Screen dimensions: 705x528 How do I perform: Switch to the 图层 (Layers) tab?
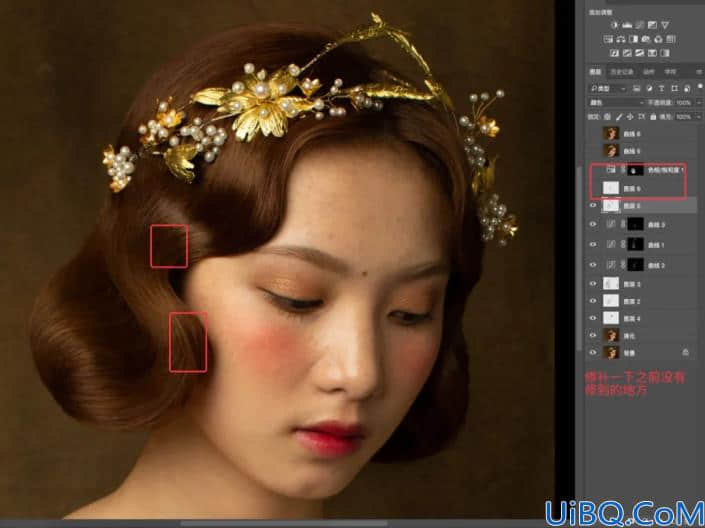pyautogui.click(x=595, y=72)
